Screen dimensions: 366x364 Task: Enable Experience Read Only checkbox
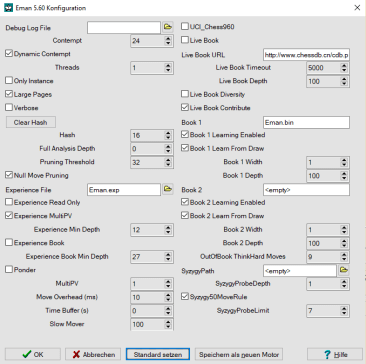click(x=9, y=202)
